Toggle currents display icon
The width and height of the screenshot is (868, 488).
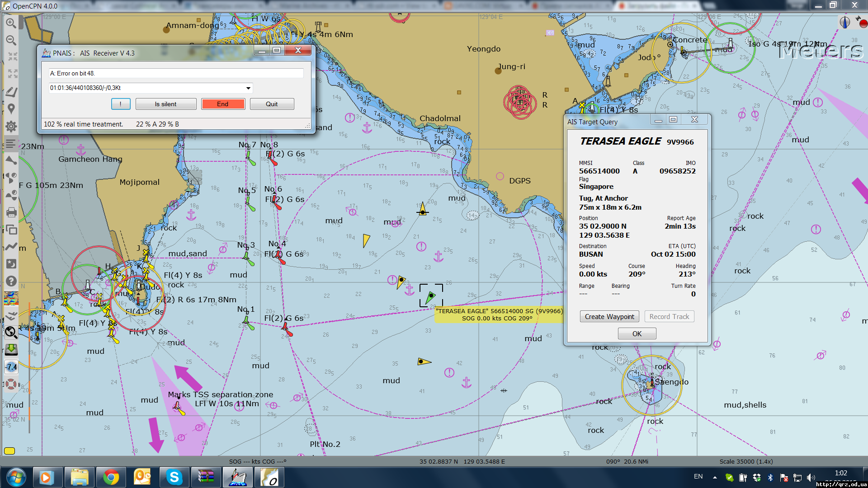(11, 195)
